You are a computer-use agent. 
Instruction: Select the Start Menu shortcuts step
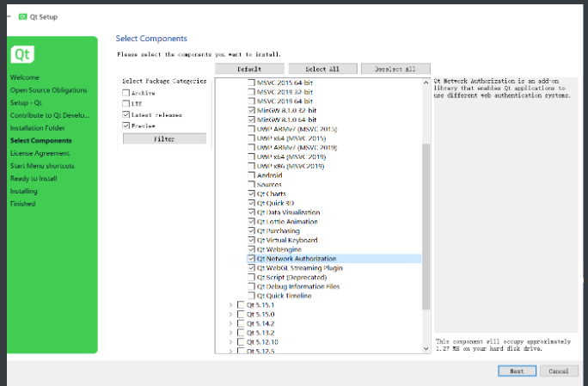click(42, 166)
